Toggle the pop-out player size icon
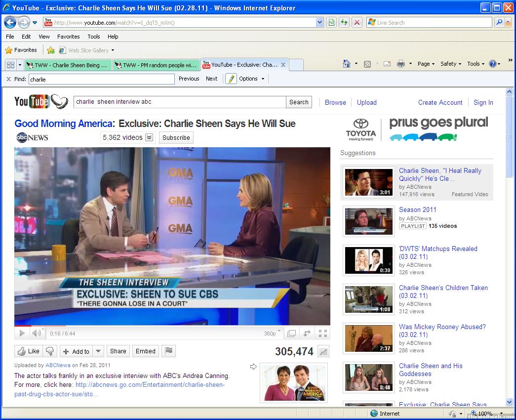The height and width of the screenshot is (420, 516). pyautogui.click(x=291, y=334)
